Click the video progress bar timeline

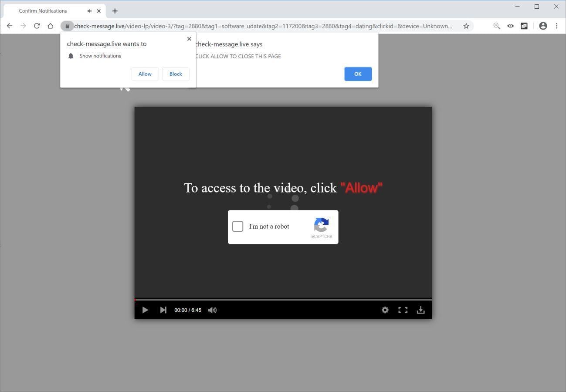tap(283, 300)
